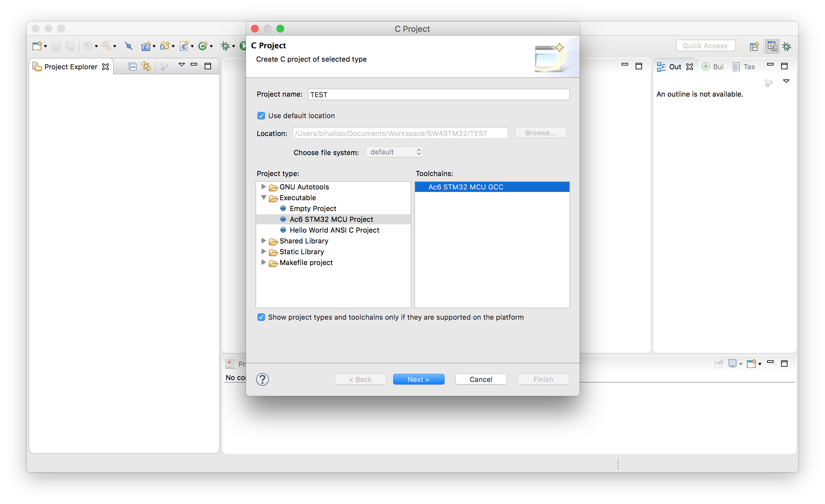Collapse the Executable folder
Image resolution: width=825 pixels, height=504 pixels.
click(263, 198)
